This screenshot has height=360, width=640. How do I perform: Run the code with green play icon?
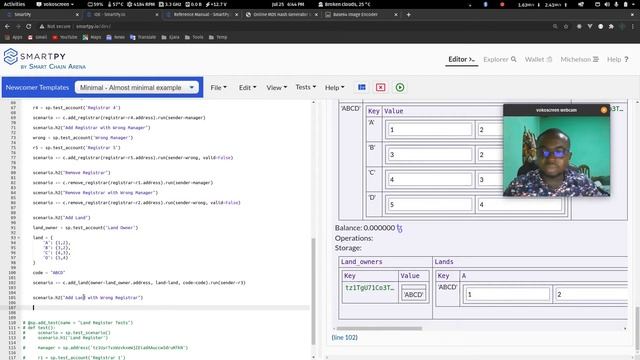pos(400,87)
